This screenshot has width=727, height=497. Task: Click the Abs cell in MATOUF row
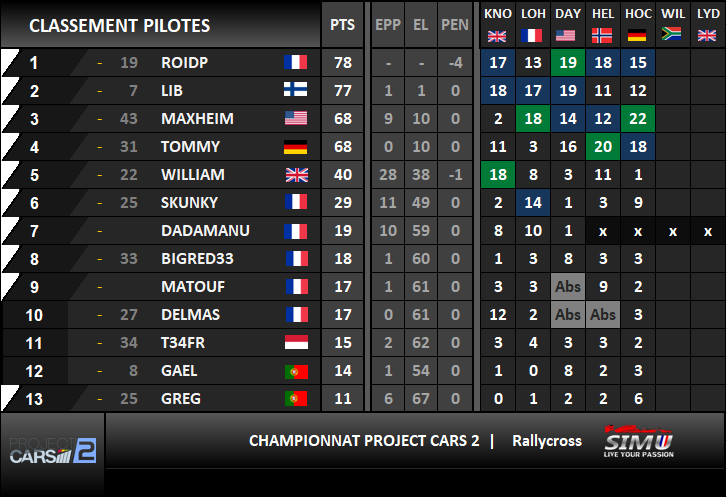pyautogui.click(x=568, y=287)
